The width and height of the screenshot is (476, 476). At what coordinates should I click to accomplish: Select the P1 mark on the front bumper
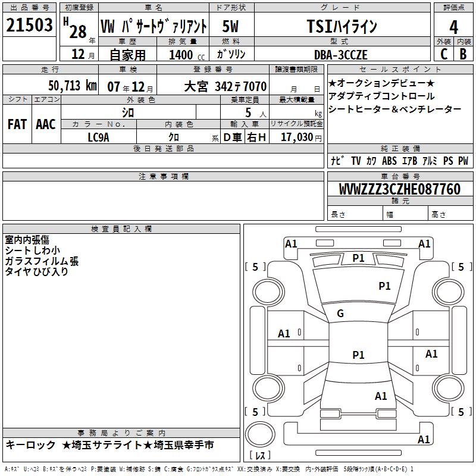click(x=358, y=258)
